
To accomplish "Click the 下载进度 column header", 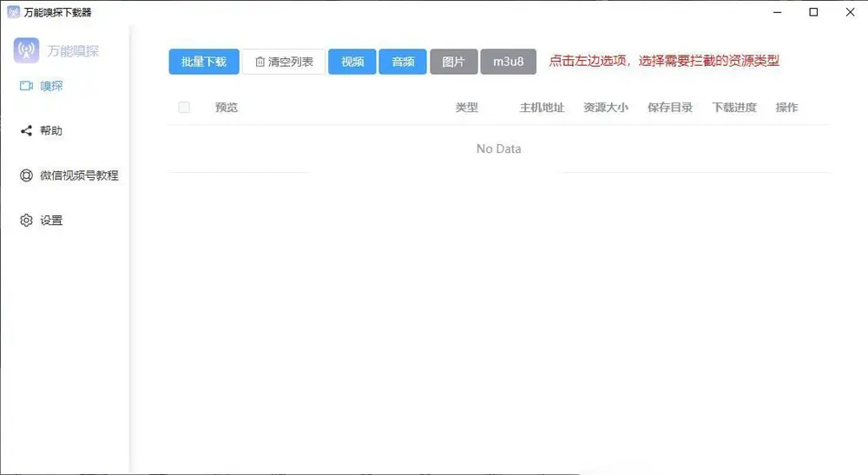I will coord(734,108).
